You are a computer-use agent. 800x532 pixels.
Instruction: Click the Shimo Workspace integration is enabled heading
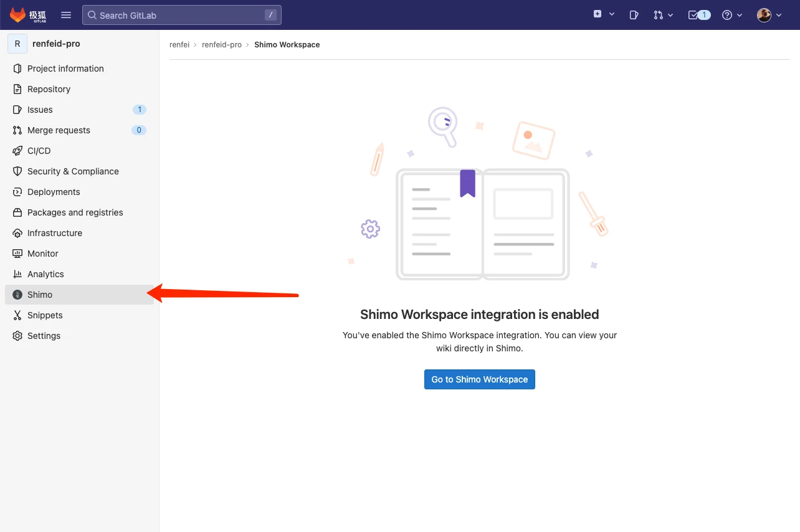[480, 315]
